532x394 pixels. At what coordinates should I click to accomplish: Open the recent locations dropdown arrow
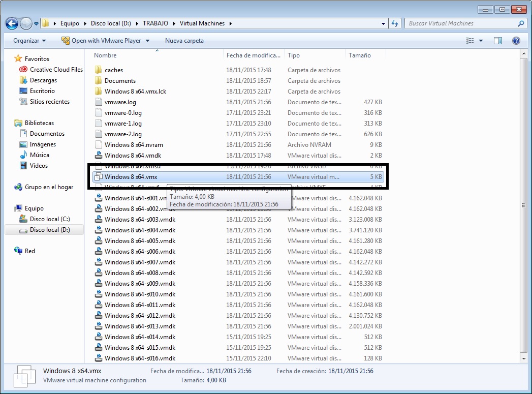point(36,24)
